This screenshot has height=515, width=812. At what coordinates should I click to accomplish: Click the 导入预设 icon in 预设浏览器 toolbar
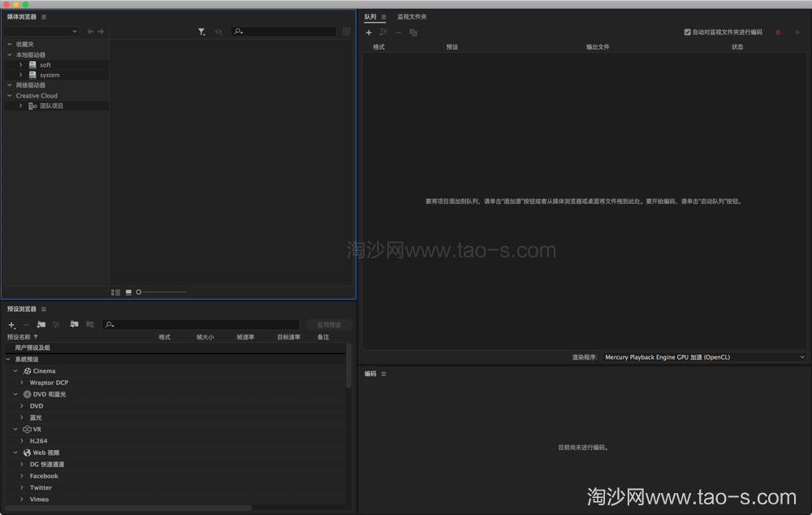point(73,324)
